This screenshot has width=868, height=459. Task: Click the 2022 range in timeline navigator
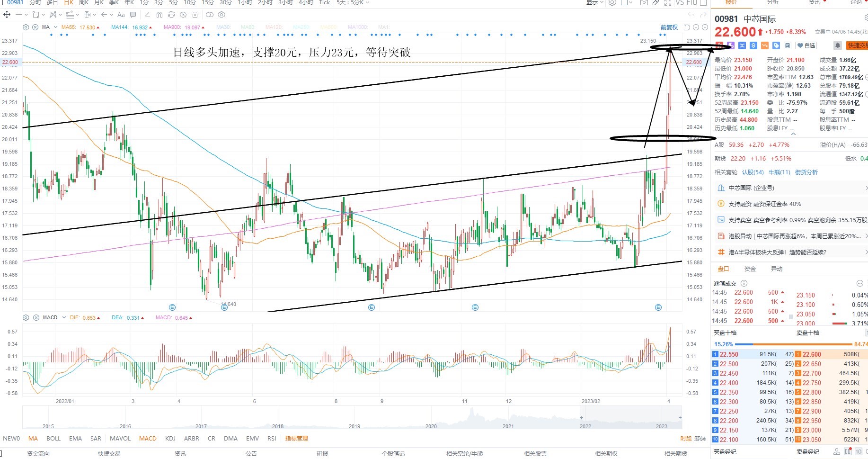click(x=585, y=426)
